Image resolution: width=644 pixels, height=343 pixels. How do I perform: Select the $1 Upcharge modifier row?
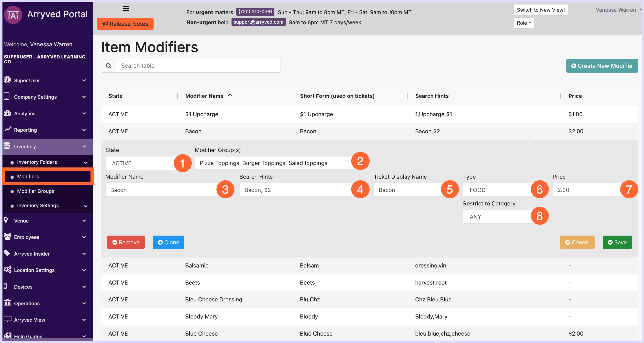click(x=370, y=114)
